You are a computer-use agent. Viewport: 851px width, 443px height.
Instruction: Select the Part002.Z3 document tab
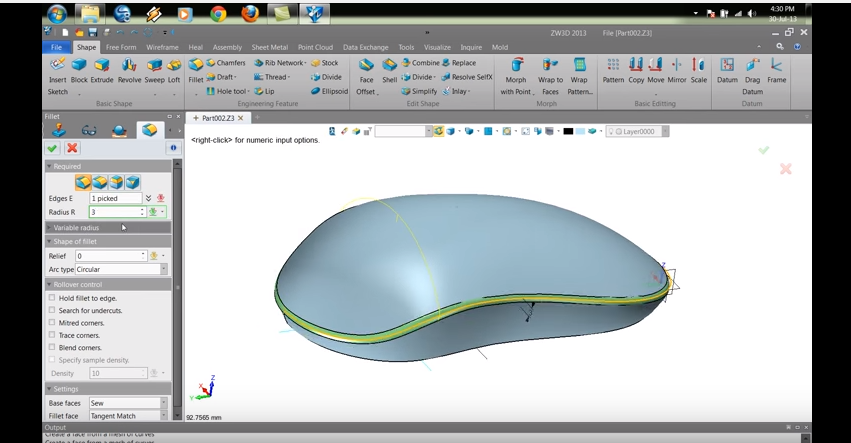point(218,118)
